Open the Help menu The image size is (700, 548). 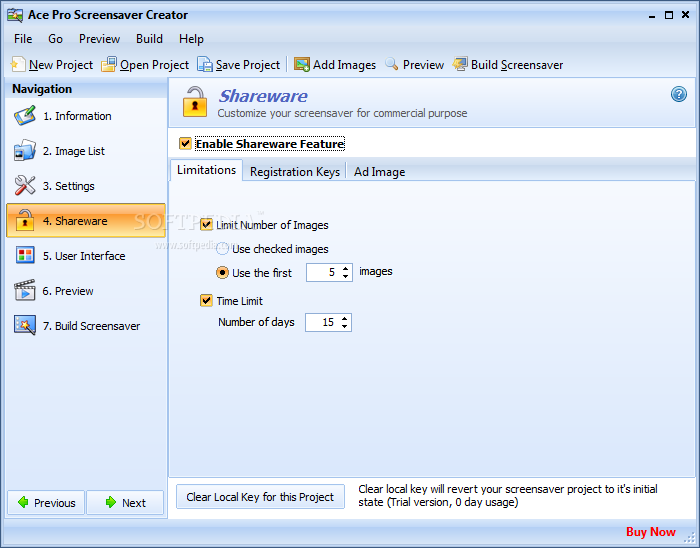pyautogui.click(x=191, y=39)
